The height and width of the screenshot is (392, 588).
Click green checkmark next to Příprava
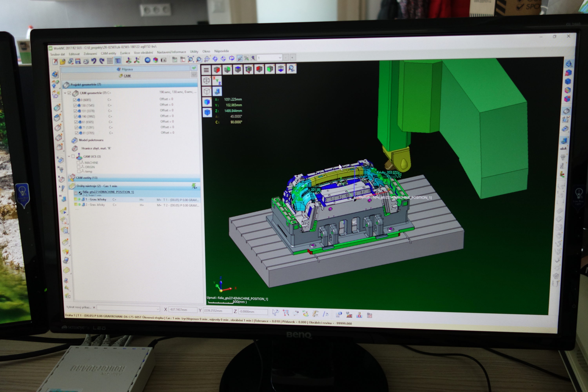194,68
